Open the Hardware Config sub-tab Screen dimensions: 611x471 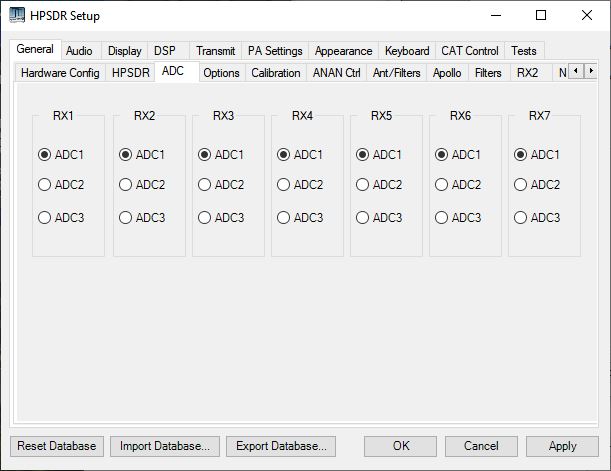click(x=60, y=73)
